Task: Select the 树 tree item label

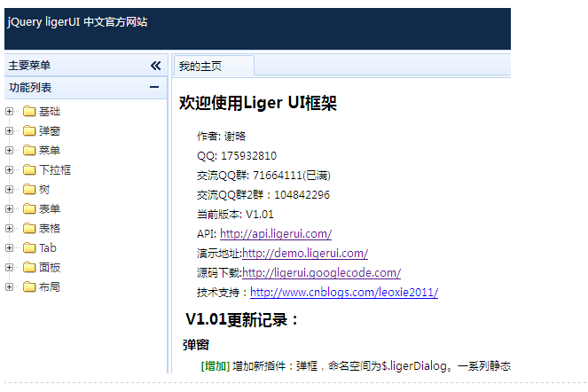Action: (x=44, y=190)
